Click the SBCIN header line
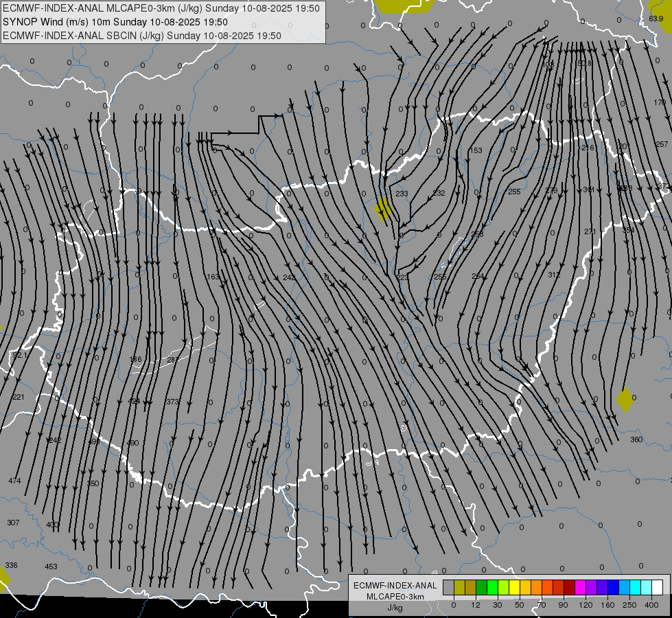Image resolution: width=672 pixels, height=618 pixels. [x=142, y=36]
